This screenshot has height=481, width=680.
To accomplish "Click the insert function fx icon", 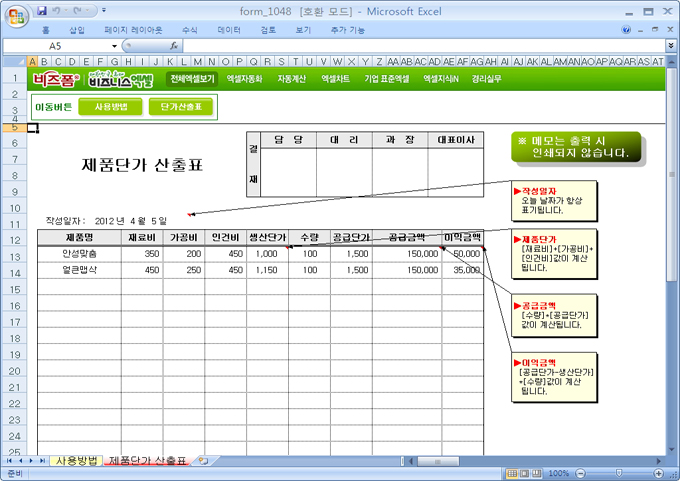I will point(174,46).
